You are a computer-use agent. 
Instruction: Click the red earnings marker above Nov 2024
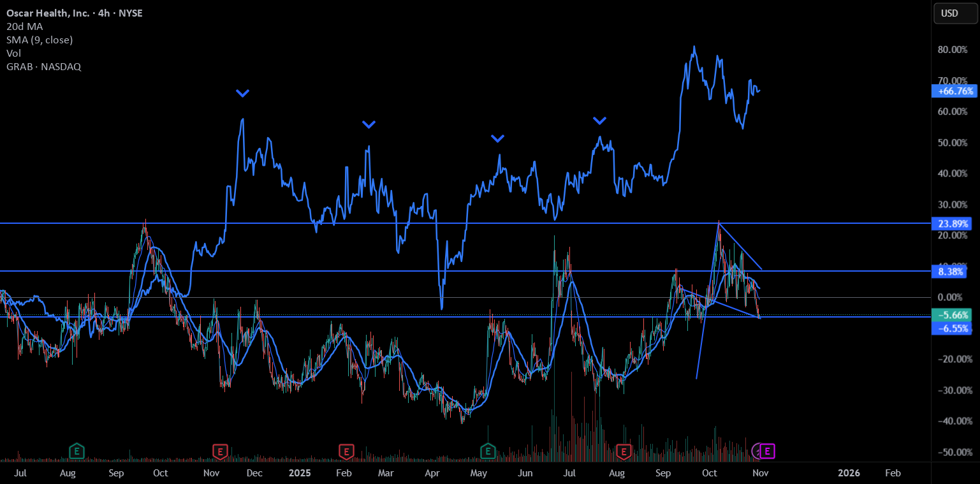click(220, 451)
